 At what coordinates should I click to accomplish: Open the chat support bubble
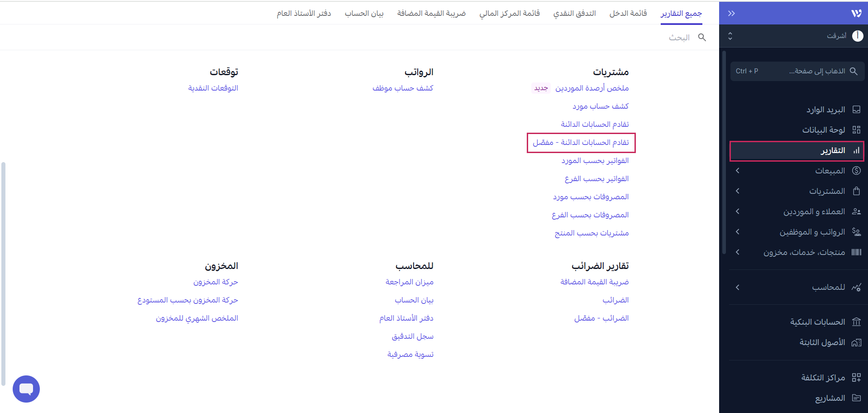click(26, 389)
